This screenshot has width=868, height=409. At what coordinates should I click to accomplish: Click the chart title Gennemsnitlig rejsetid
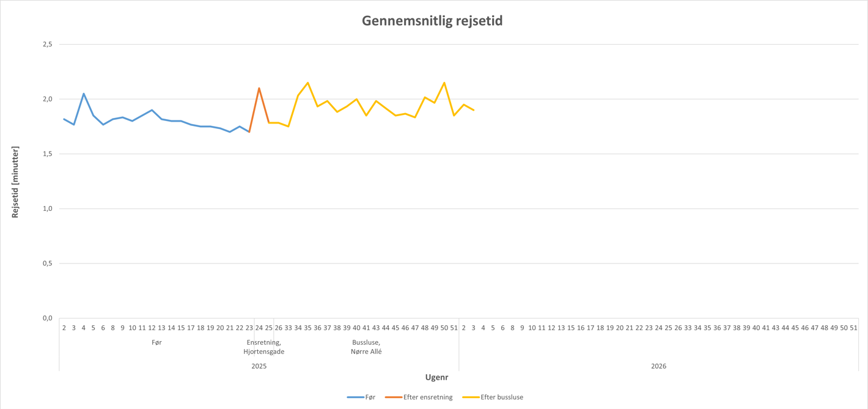coord(432,21)
